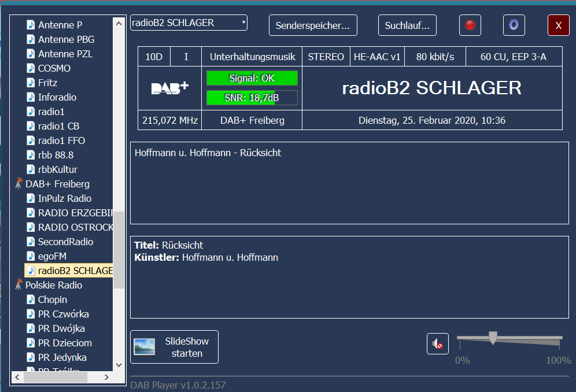Start Suchlauf station scan
The width and height of the screenshot is (576, 392).
[x=407, y=25]
